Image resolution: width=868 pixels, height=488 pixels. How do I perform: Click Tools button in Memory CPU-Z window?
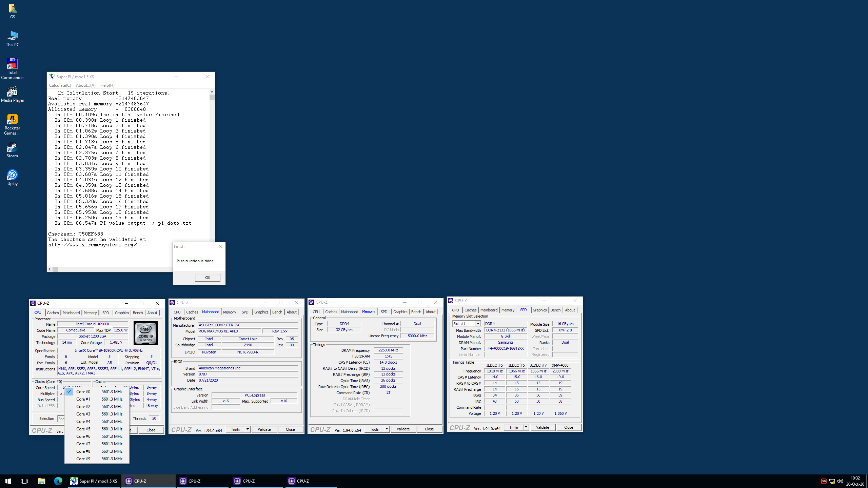[x=374, y=429]
